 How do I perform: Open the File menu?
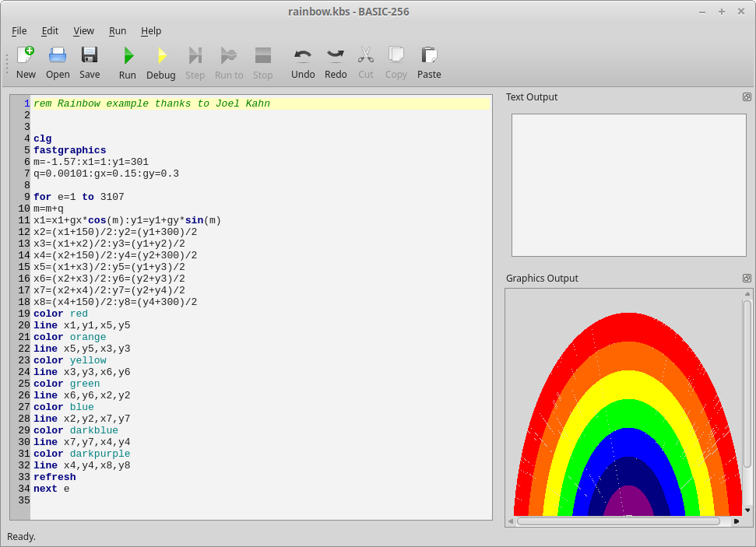click(x=19, y=31)
